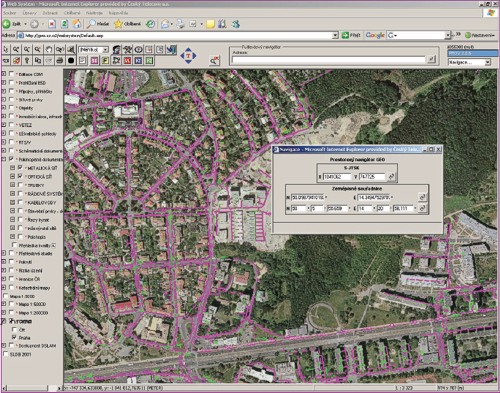Click the layer panel horizontal scrollbar
This screenshot has height=393, width=500.
click(x=32, y=388)
